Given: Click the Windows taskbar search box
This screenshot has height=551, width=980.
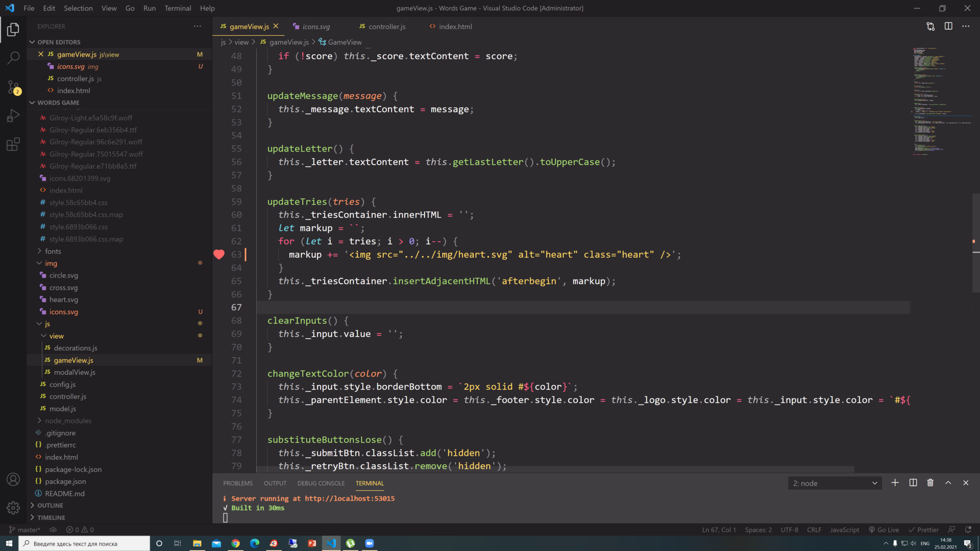Looking at the screenshot, I should click(84, 543).
